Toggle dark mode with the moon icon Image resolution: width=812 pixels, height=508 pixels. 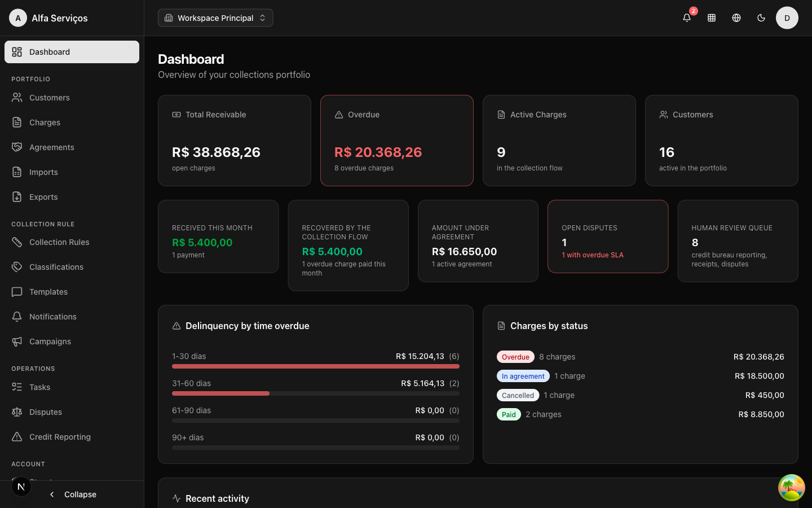[x=761, y=17]
